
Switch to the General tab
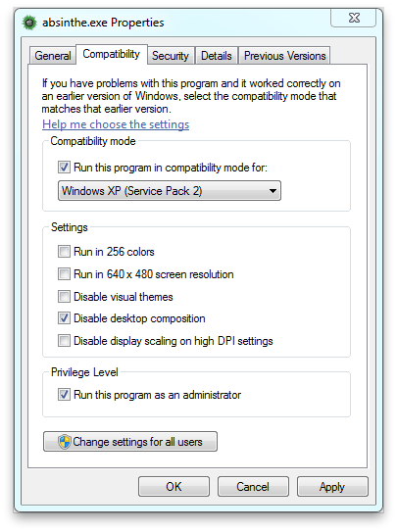pyautogui.click(x=53, y=56)
